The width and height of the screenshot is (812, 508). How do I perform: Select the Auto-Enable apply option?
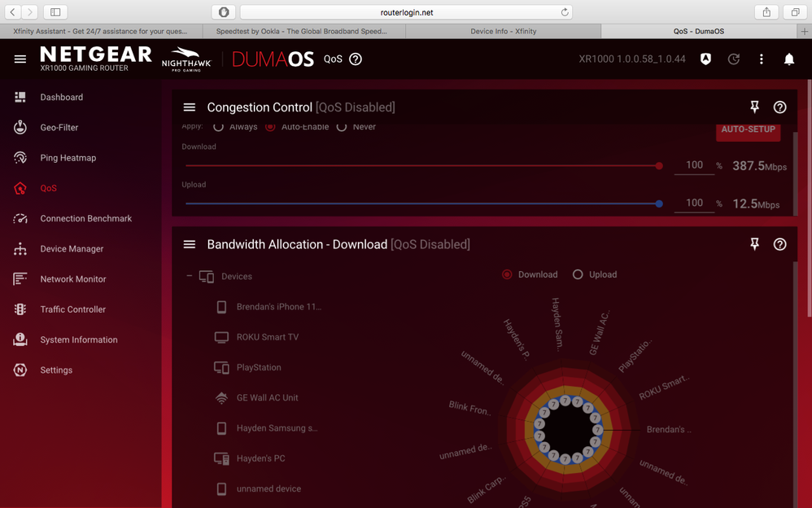tap(270, 126)
